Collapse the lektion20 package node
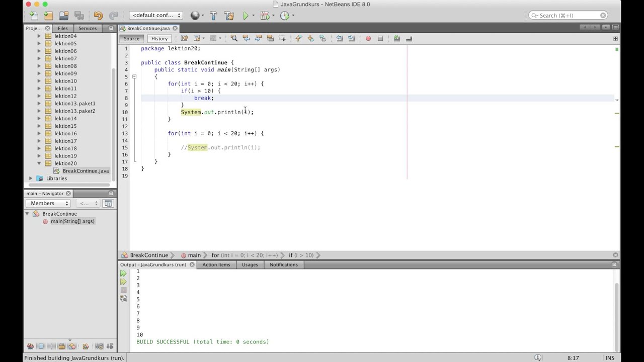 (x=39, y=163)
